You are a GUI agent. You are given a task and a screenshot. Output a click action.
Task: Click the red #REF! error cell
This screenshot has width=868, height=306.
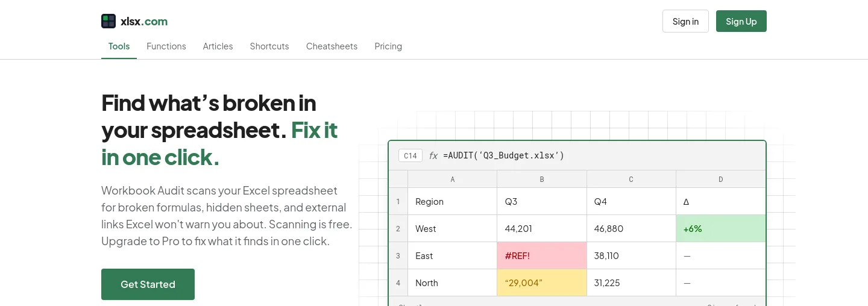(542, 255)
